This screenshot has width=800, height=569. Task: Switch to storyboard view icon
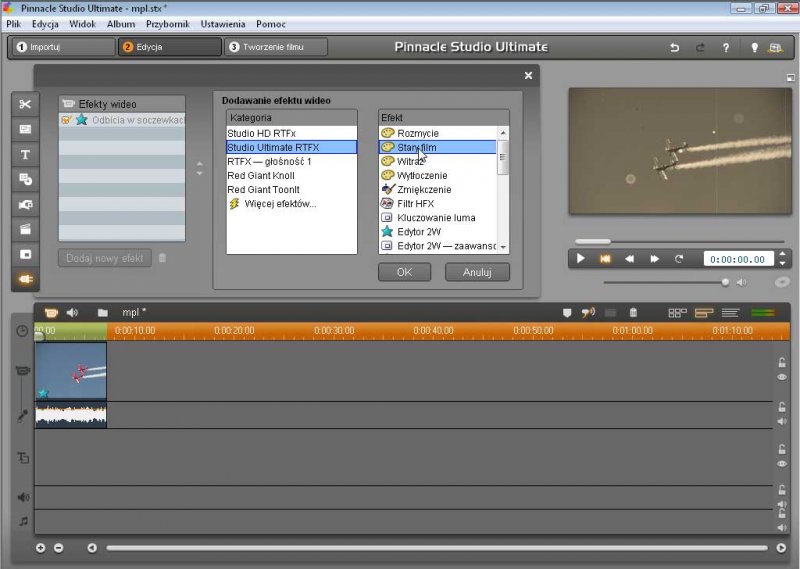676,313
